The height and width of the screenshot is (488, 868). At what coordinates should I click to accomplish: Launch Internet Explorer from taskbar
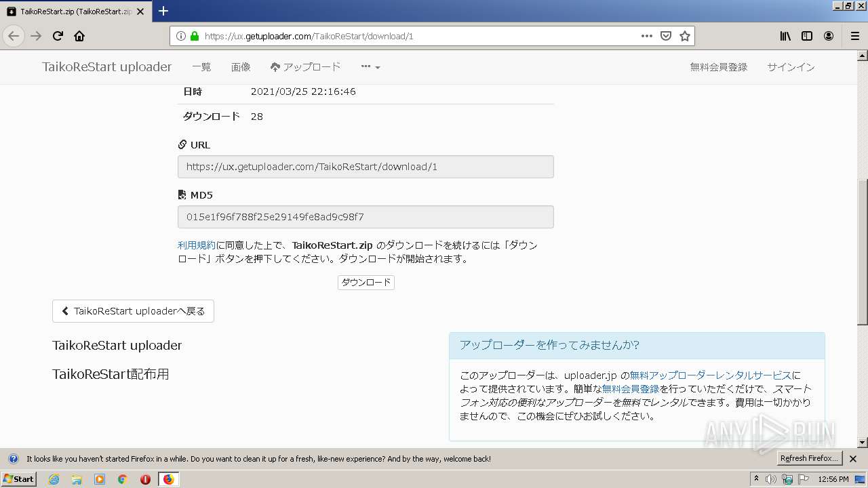(54, 479)
